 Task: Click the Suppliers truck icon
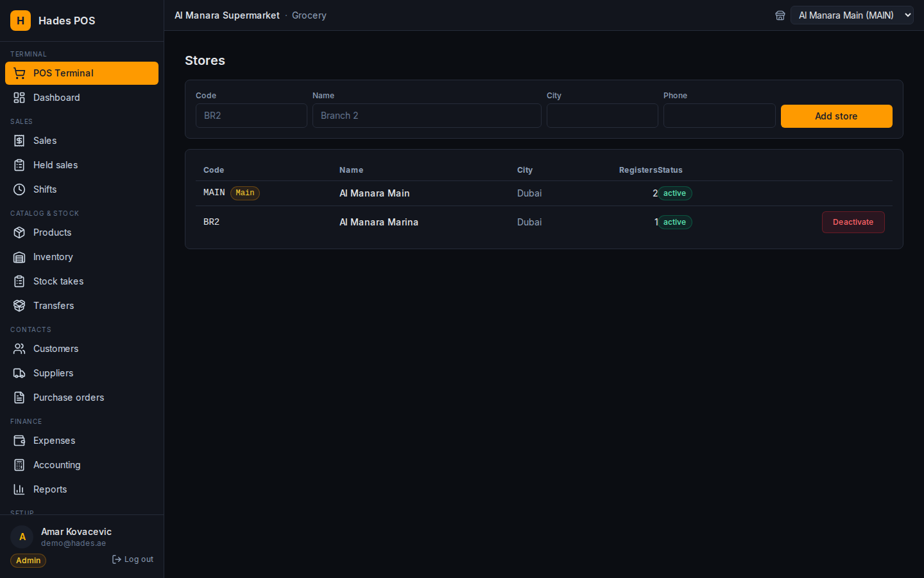point(19,373)
